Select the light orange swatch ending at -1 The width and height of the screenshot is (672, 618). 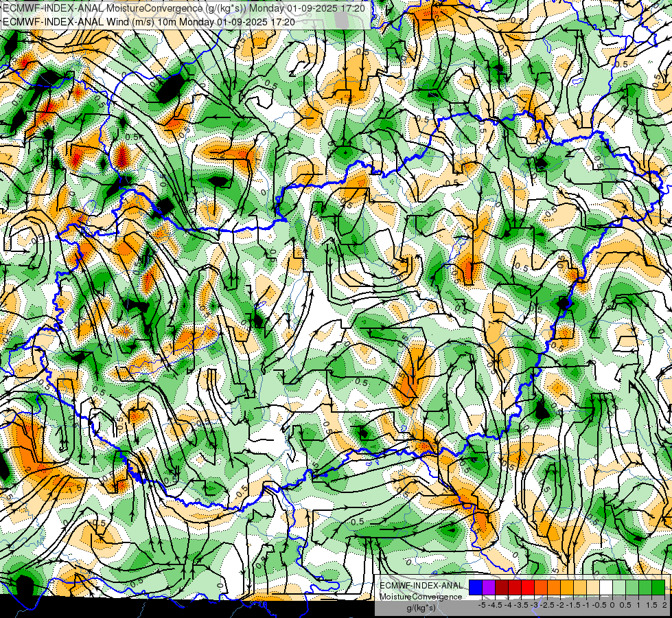tap(580, 587)
